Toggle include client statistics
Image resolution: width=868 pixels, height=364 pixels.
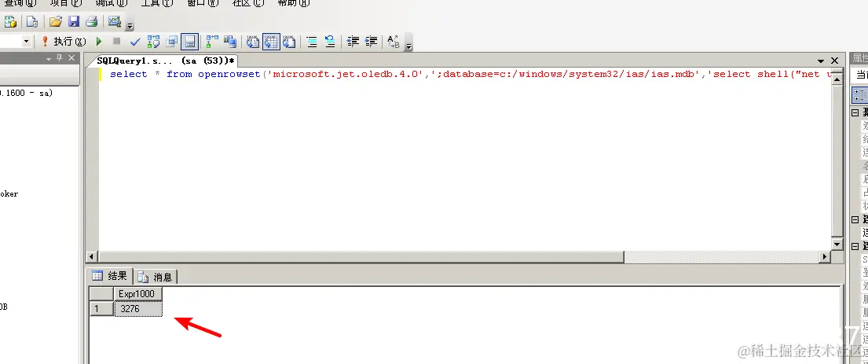pos(230,42)
